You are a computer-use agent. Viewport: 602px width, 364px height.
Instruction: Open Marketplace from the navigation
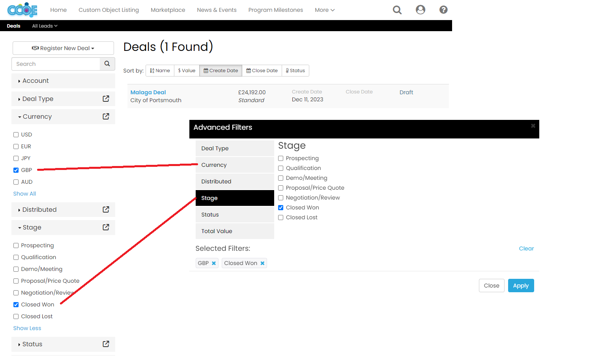[x=168, y=10]
